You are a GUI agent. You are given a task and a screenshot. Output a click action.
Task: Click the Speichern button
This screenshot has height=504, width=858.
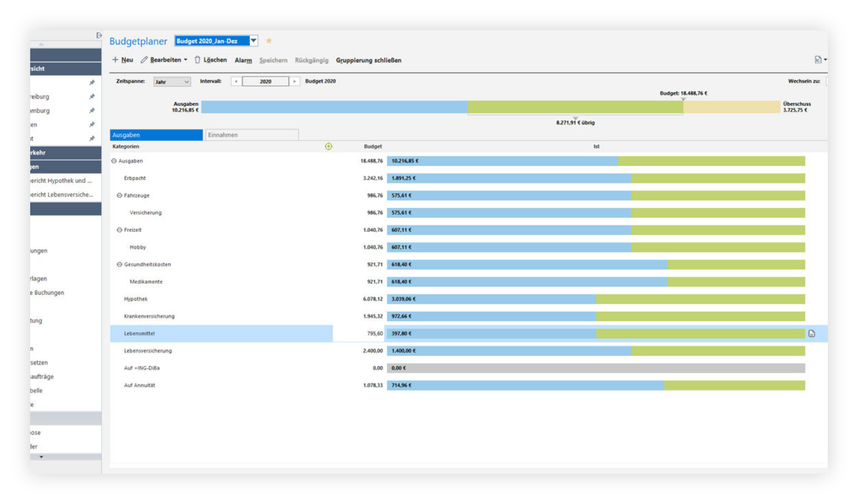(273, 60)
